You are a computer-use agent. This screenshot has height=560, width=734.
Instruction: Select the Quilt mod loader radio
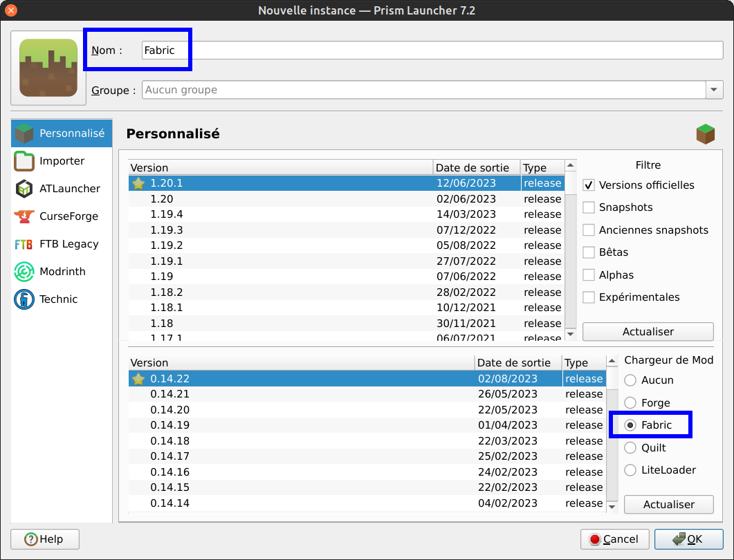pyautogui.click(x=630, y=448)
